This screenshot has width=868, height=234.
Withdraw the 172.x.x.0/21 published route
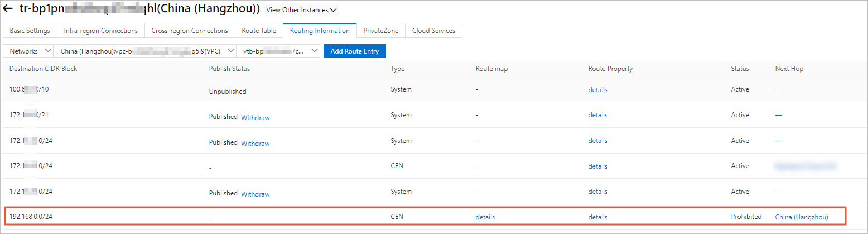(255, 118)
